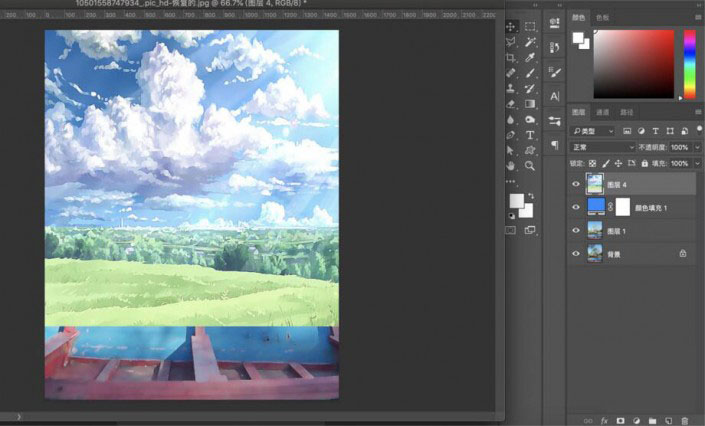705x426 pixels.
Task: Select the Zoom tool
Action: pyautogui.click(x=530, y=166)
